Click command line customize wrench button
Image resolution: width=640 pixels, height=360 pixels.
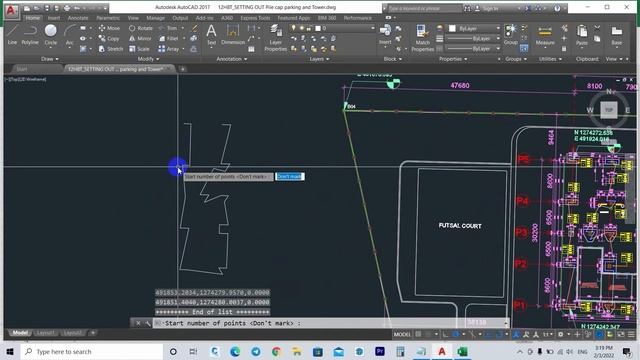coord(148,323)
